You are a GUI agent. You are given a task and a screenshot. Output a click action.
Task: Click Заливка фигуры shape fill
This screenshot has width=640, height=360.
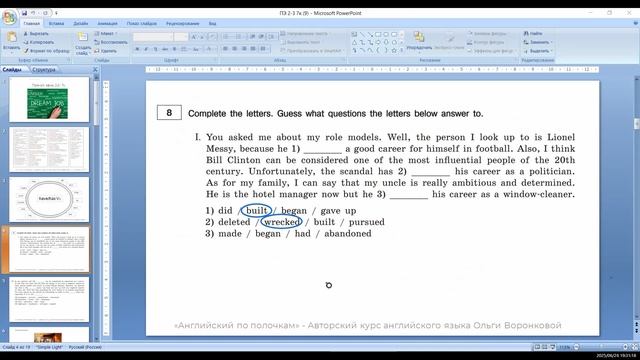coord(487,33)
